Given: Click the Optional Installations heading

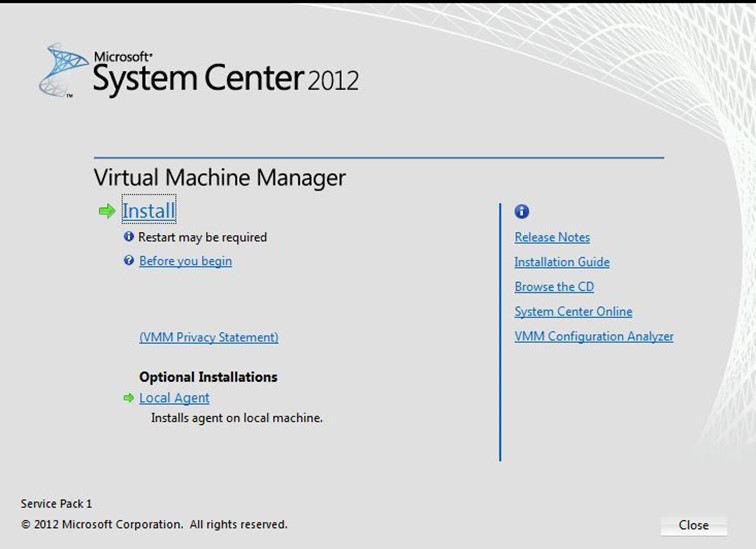Looking at the screenshot, I should click(208, 377).
